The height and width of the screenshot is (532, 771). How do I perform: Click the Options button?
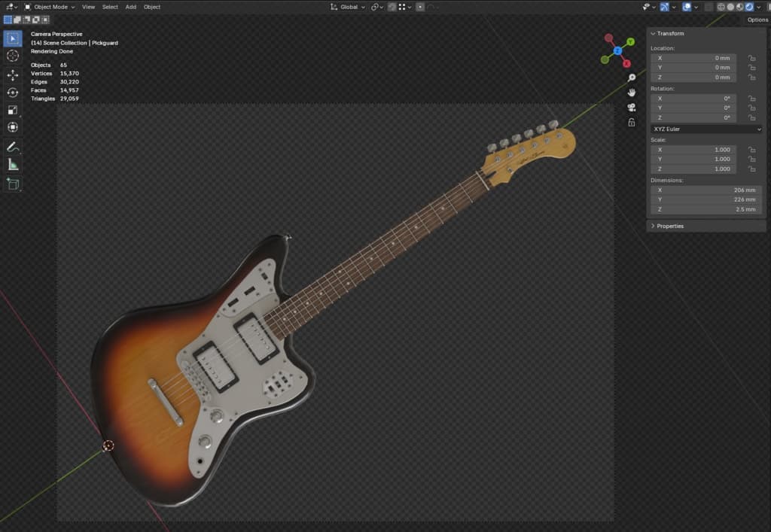757,20
